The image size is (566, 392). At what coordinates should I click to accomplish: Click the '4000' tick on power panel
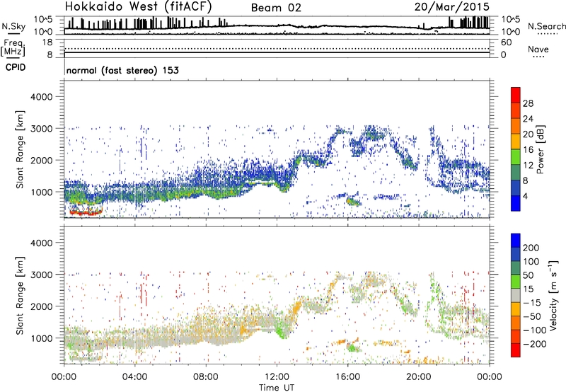pyautogui.click(x=42, y=97)
